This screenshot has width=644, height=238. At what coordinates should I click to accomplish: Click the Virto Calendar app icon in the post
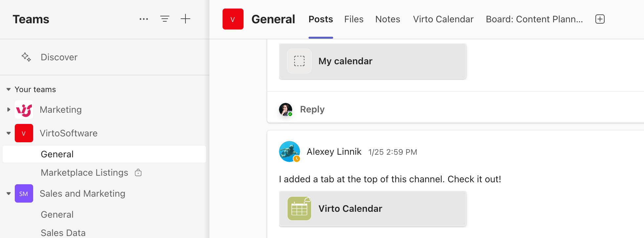299,208
